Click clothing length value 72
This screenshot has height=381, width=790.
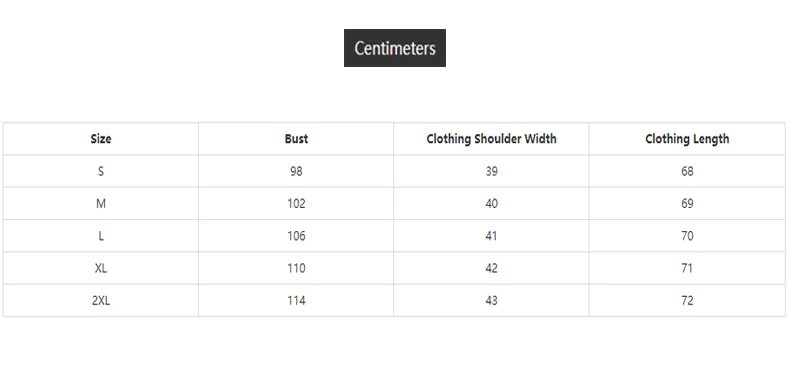[687, 300]
